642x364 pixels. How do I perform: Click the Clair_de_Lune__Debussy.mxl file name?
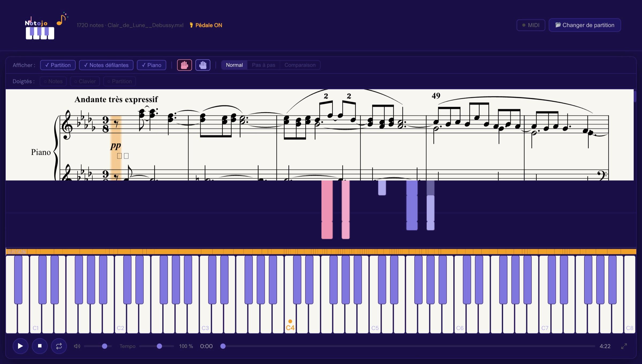point(146,25)
